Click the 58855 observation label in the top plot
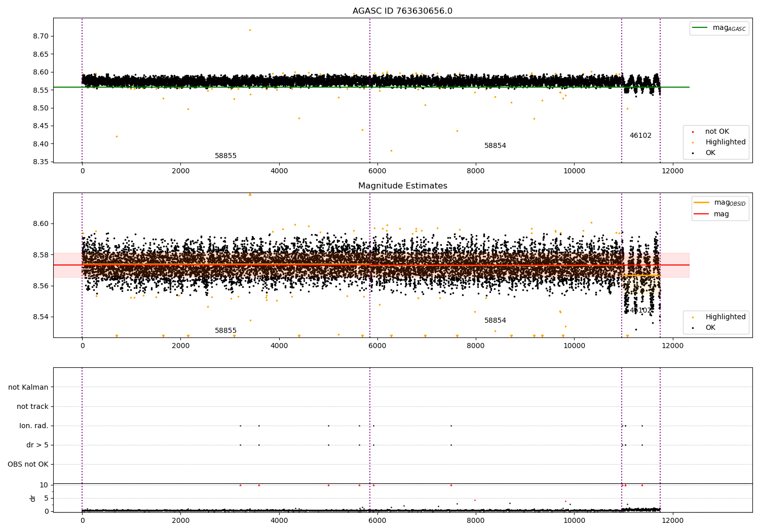The height and width of the screenshot is (532, 760). pos(225,156)
